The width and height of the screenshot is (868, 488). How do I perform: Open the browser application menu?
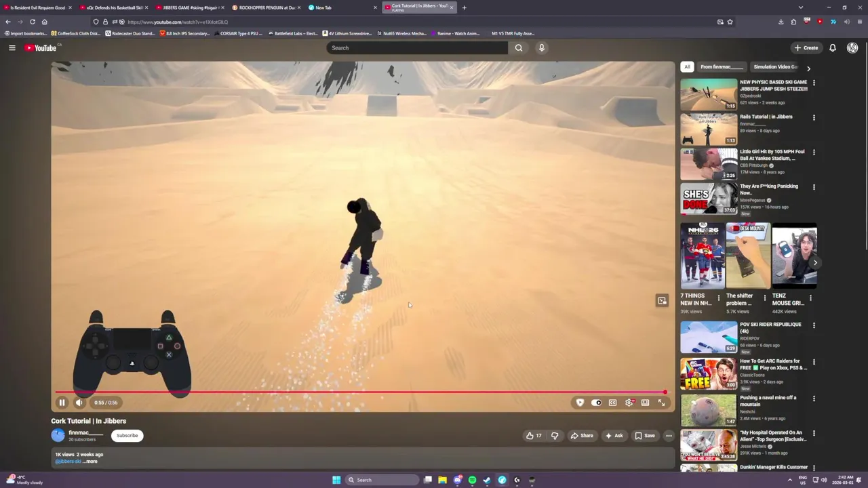point(860,22)
